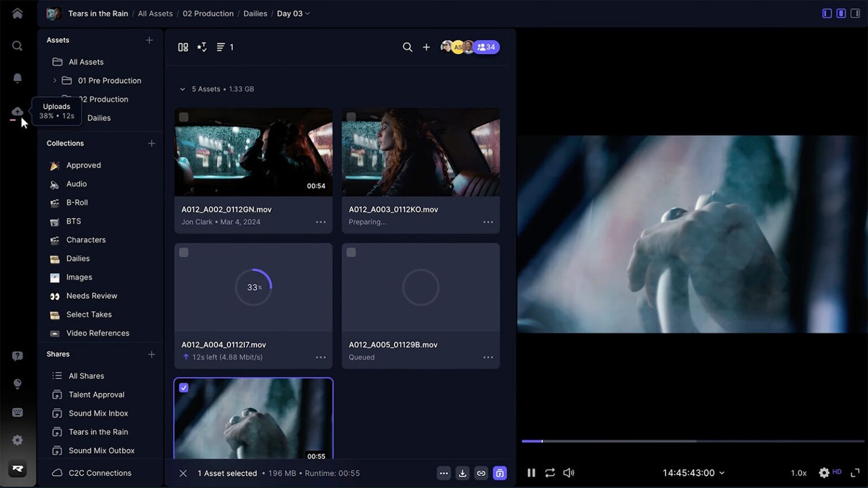Open thumbnail of A012_A002_0112GN.mov
Screen dimensions: 868x488
pos(253,152)
